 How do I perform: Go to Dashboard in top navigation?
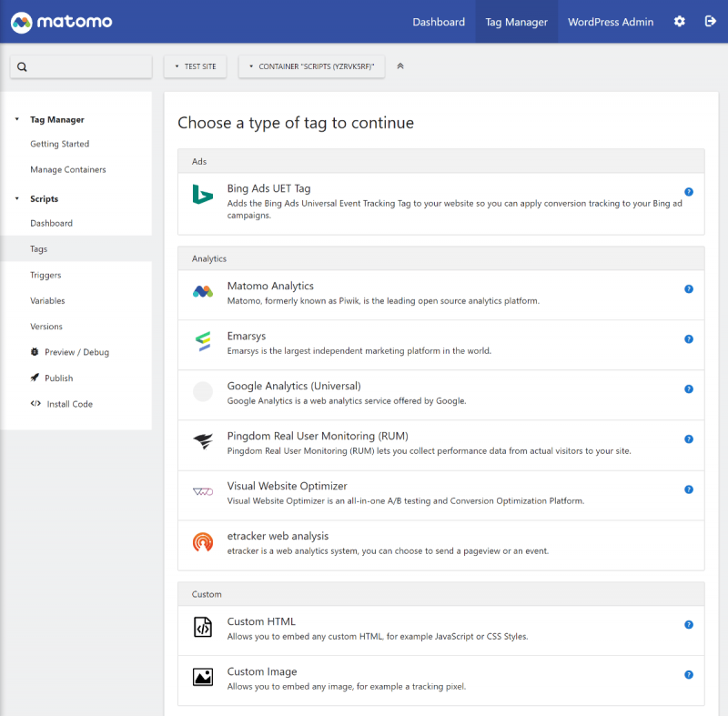pyautogui.click(x=439, y=22)
